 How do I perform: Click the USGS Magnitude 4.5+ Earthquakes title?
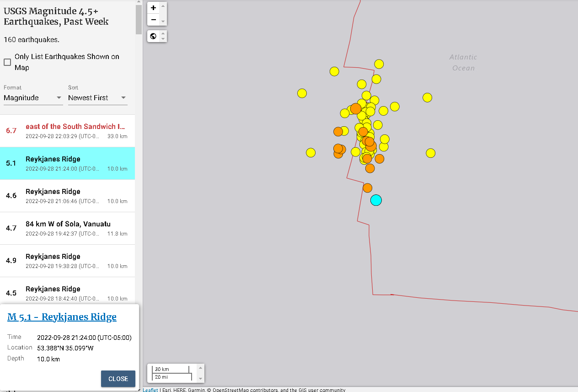(56, 16)
